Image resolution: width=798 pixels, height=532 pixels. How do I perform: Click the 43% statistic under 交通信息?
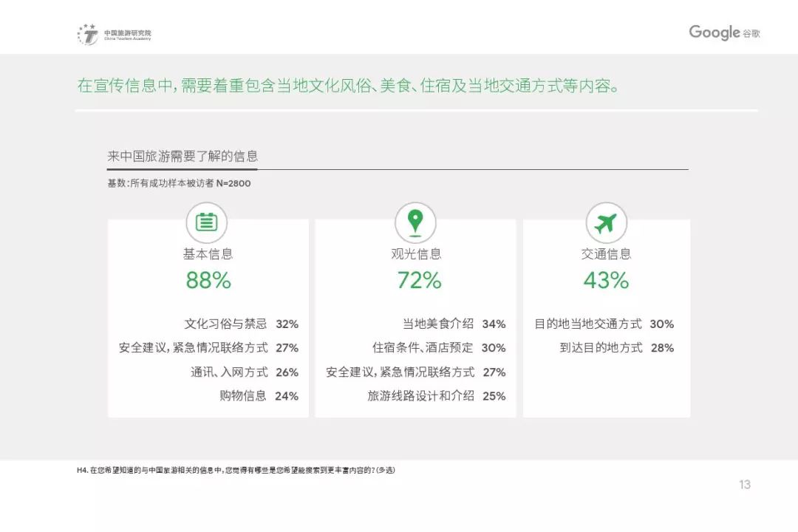click(606, 281)
